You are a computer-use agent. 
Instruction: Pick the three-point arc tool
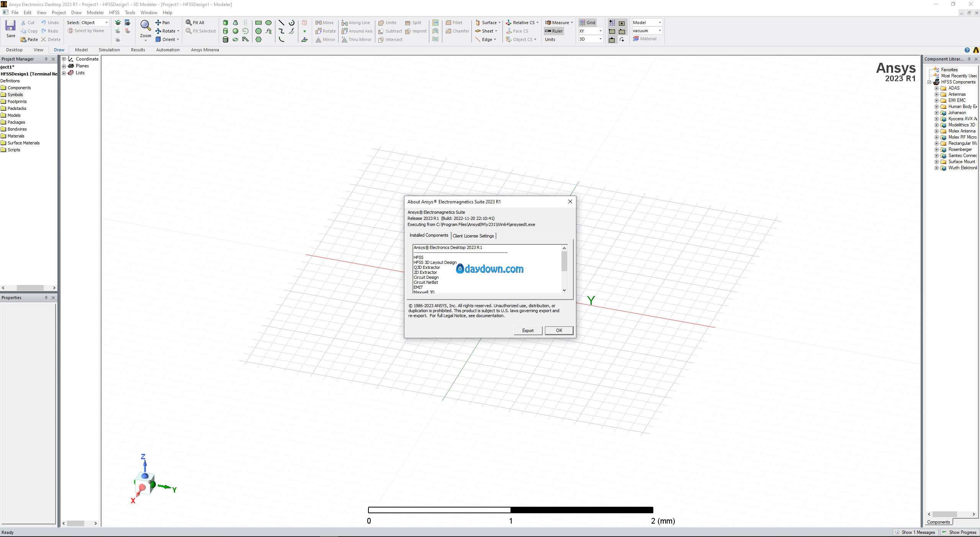tap(281, 39)
